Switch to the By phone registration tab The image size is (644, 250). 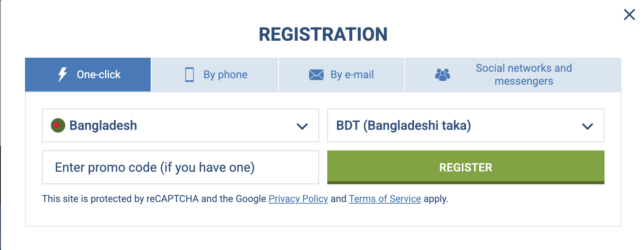[214, 74]
